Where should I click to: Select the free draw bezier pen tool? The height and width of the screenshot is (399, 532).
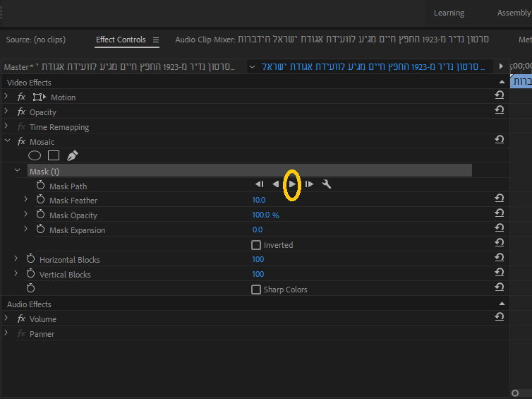tap(72, 155)
